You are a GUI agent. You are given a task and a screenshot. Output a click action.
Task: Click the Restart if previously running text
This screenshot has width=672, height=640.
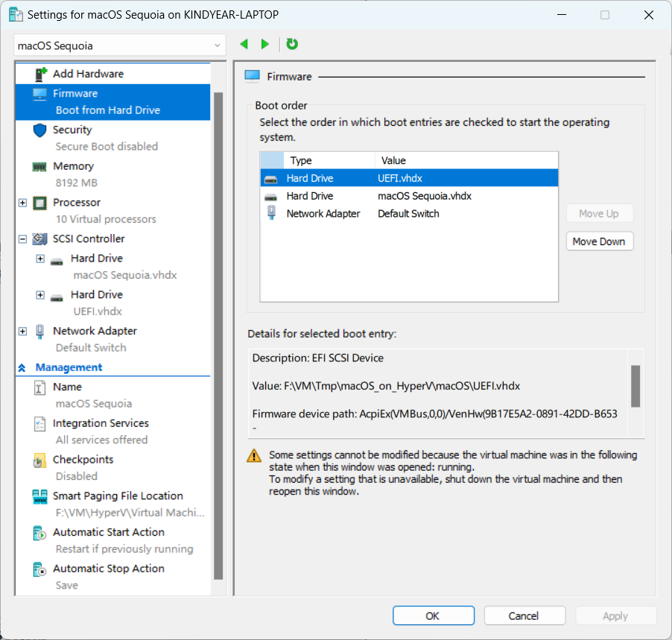tap(124, 549)
